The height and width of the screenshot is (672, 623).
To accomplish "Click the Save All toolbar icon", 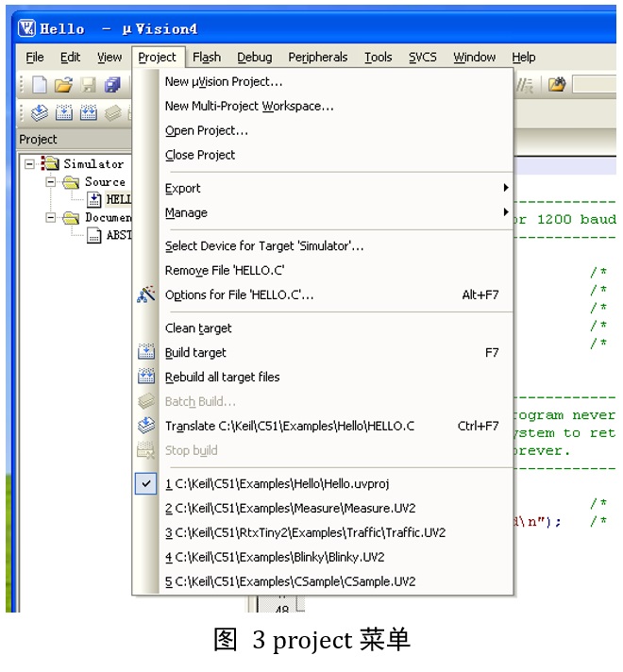I will 112,85.
